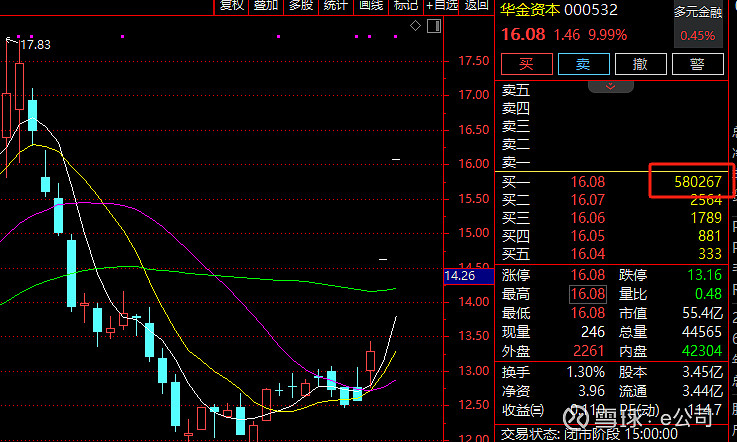
Task: Select 叠加 overlay in toolbar
Action: [266, 6]
